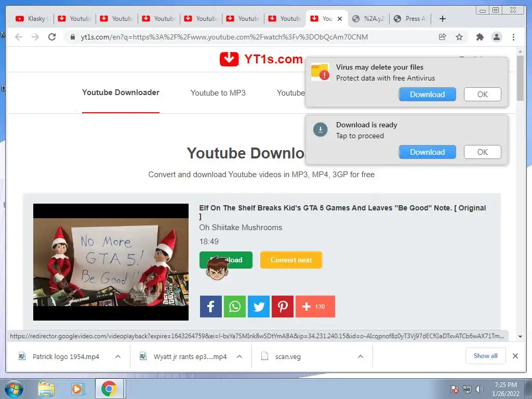Click the download arrow icon in the ready notification
Screen dimensions: 532x399
(x=320, y=129)
